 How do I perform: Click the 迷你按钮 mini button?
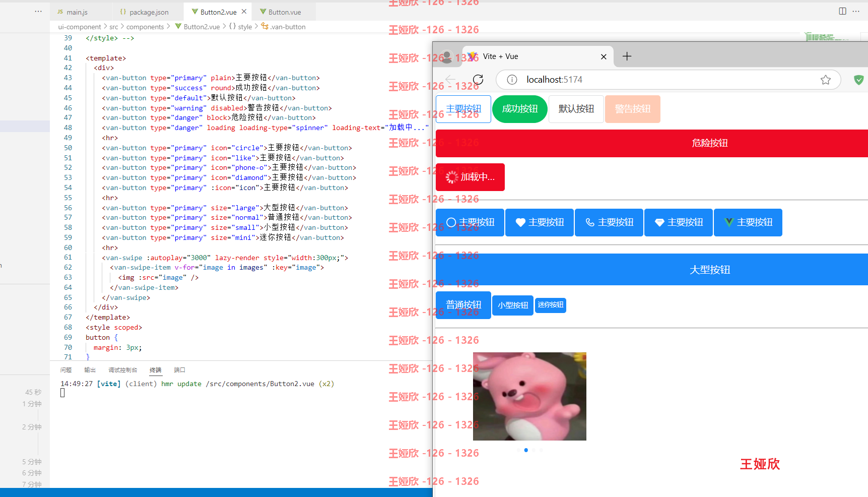click(551, 305)
